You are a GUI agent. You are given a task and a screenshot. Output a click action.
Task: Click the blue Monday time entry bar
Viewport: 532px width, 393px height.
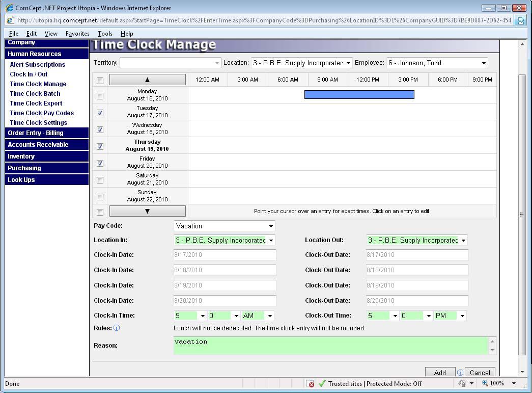coord(359,94)
